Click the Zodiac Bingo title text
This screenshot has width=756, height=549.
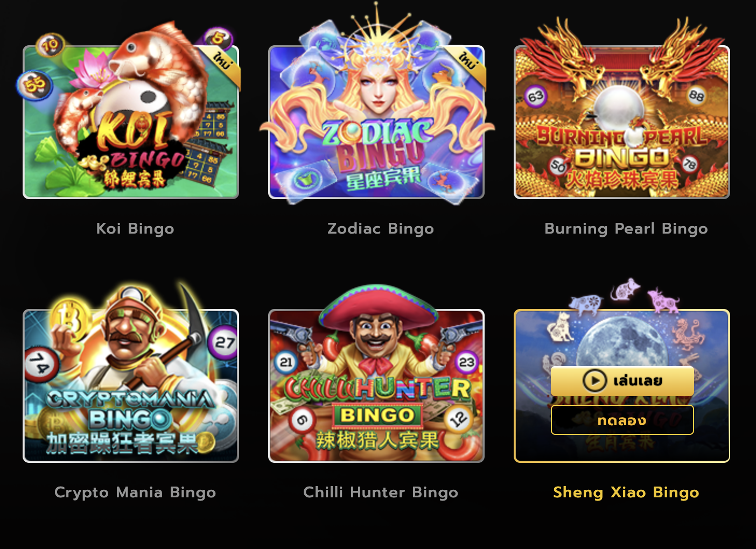381,229
